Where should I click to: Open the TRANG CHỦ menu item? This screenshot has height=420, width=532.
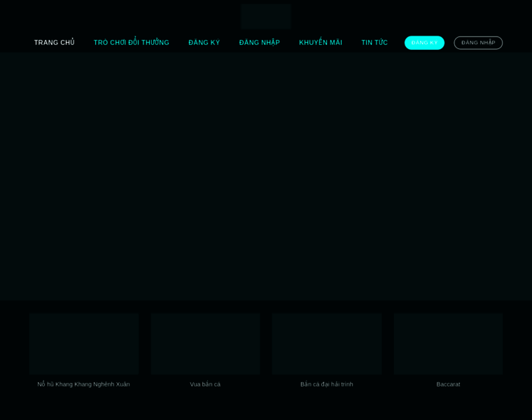54,43
